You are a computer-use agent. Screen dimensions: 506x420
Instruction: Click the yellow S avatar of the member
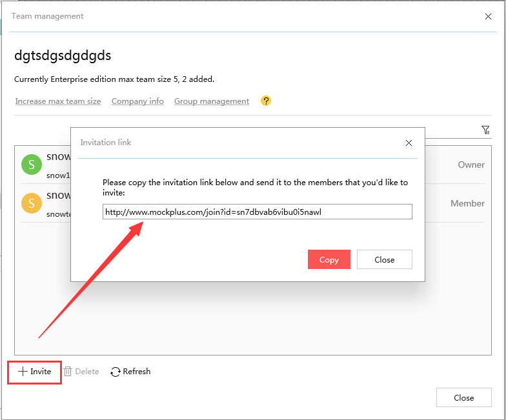point(31,203)
